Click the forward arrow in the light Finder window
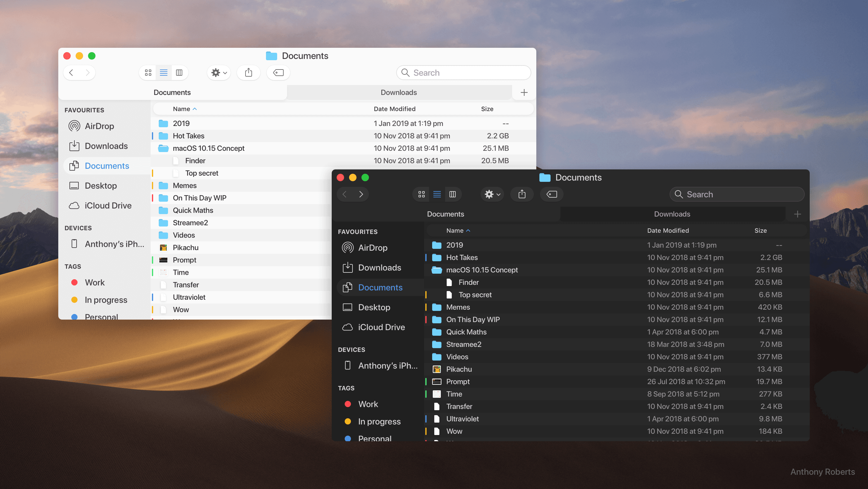The width and height of the screenshot is (868, 489). 88,73
